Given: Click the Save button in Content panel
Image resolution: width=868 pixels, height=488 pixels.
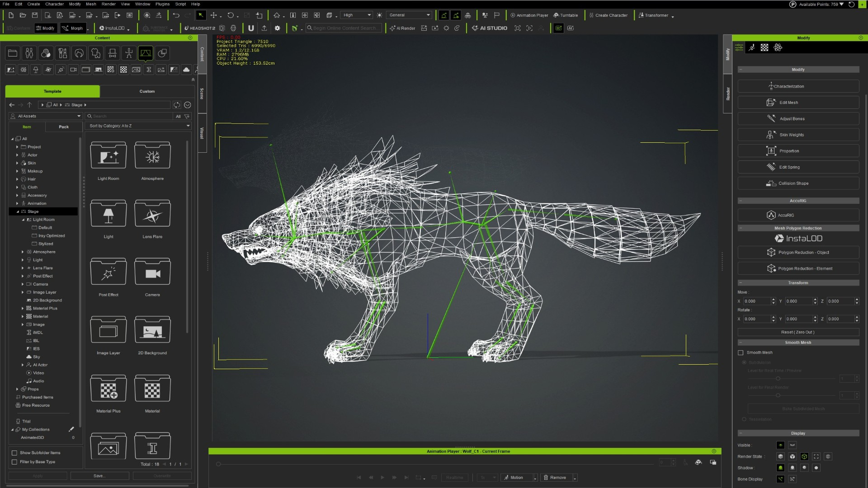Looking at the screenshot, I should click(x=99, y=476).
